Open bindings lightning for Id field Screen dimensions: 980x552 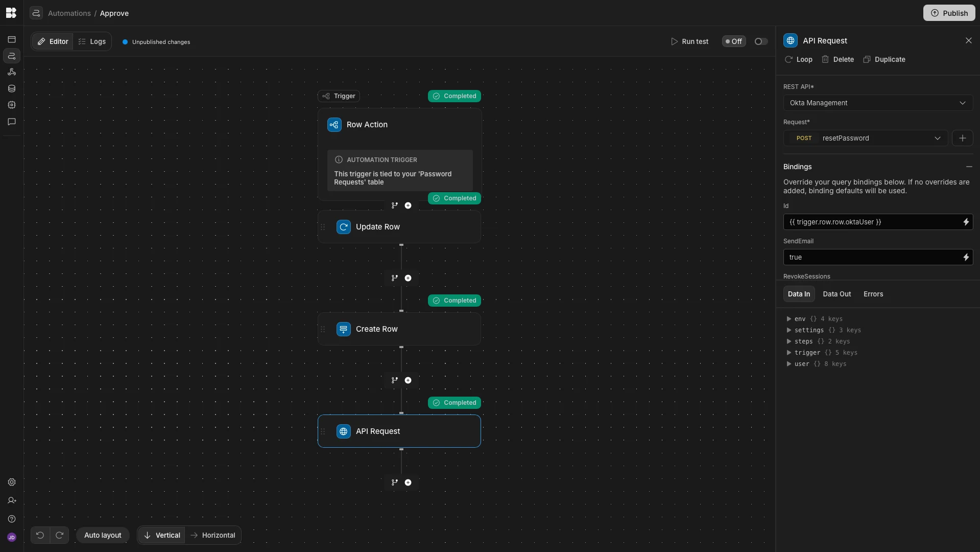(966, 222)
